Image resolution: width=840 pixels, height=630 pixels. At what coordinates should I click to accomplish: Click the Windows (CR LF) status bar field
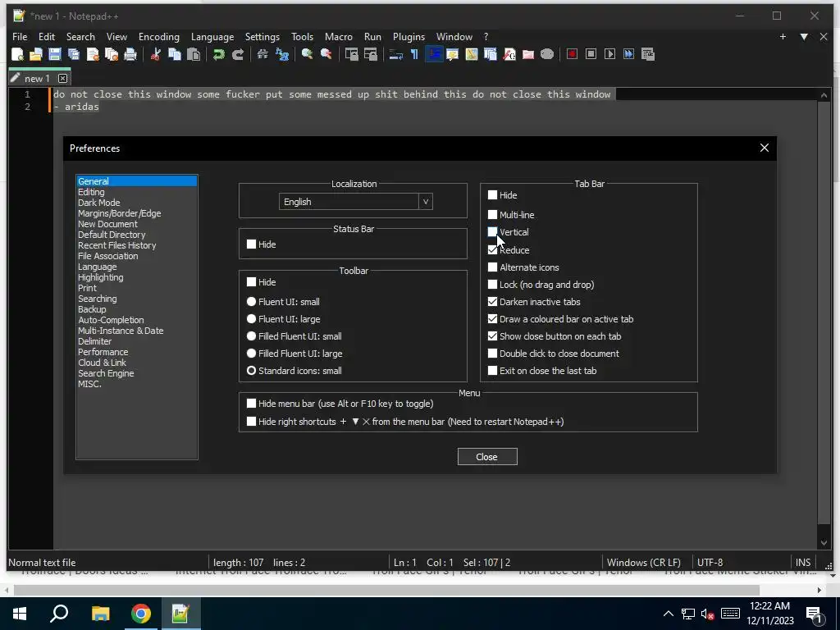(x=643, y=563)
